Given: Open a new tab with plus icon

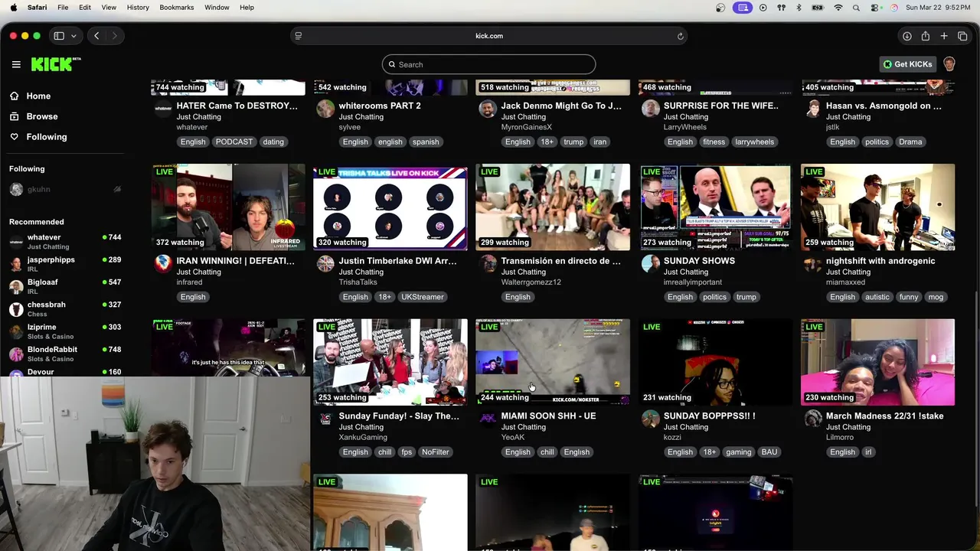Looking at the screenshot, I should click(944, 36).
